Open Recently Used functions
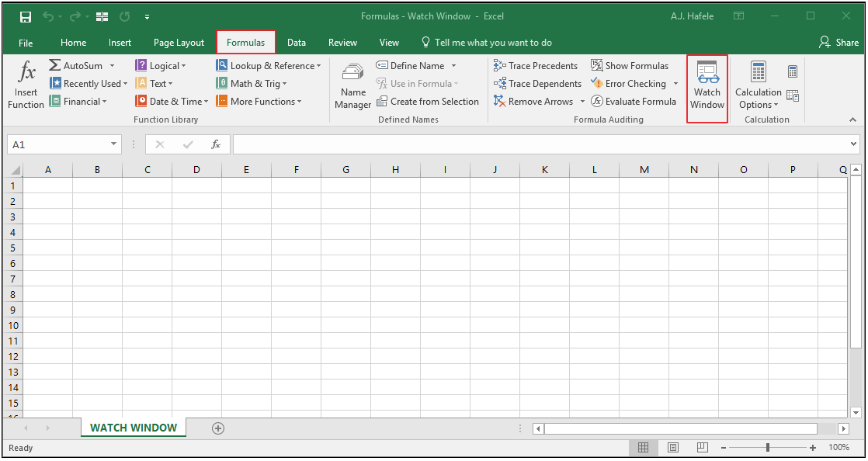This screenshot has height=461, width=868. click(89, 84)
